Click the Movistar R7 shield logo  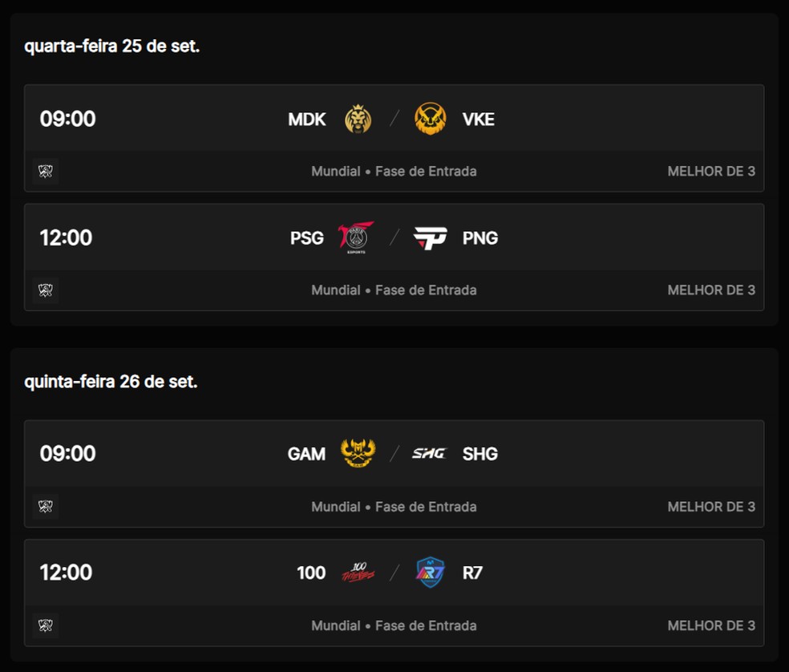(431, 573)
